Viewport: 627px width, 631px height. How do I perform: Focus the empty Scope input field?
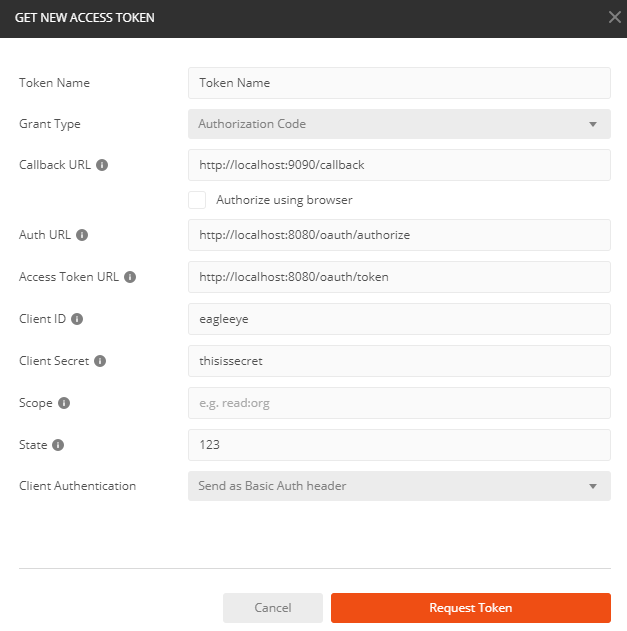[x=399, y=403]
